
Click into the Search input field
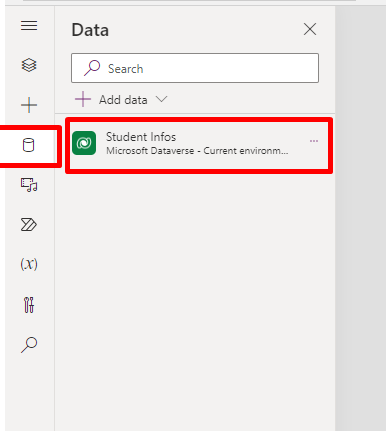[x=195, y=68]
